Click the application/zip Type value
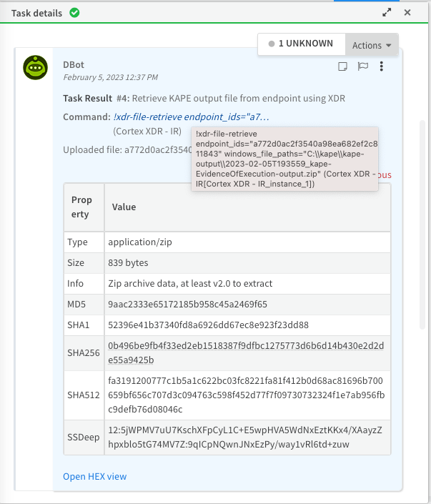Viewport: 431px width, 504px height. click(140, 242)
